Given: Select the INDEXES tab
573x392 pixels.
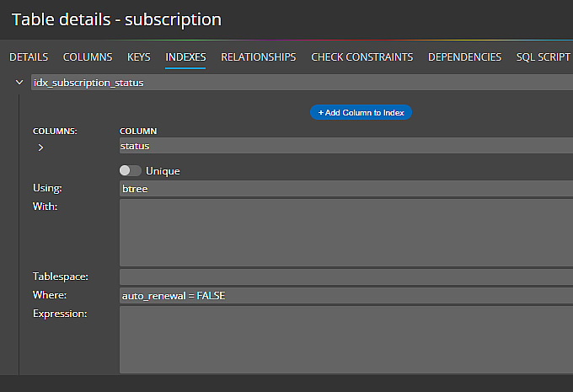Looking at the screenshot, I should point(185,57).
